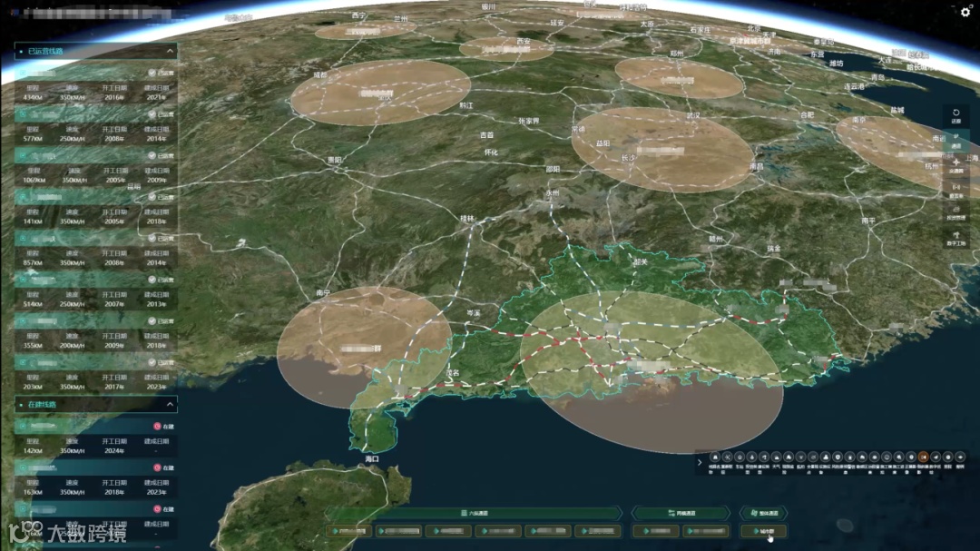Click the 长沙 city label on map
Image resolution: width=980 pixels, height=551 pixels.
coord(628,158)
